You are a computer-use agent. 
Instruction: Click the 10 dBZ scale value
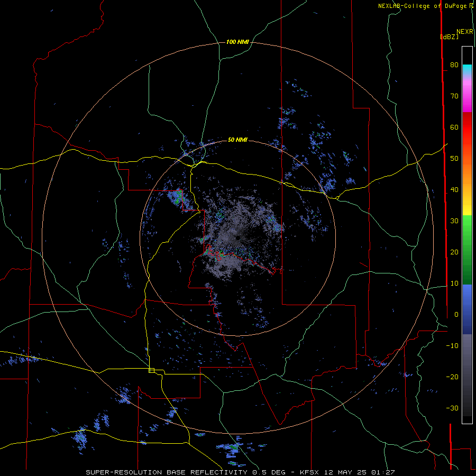[454, 283]
